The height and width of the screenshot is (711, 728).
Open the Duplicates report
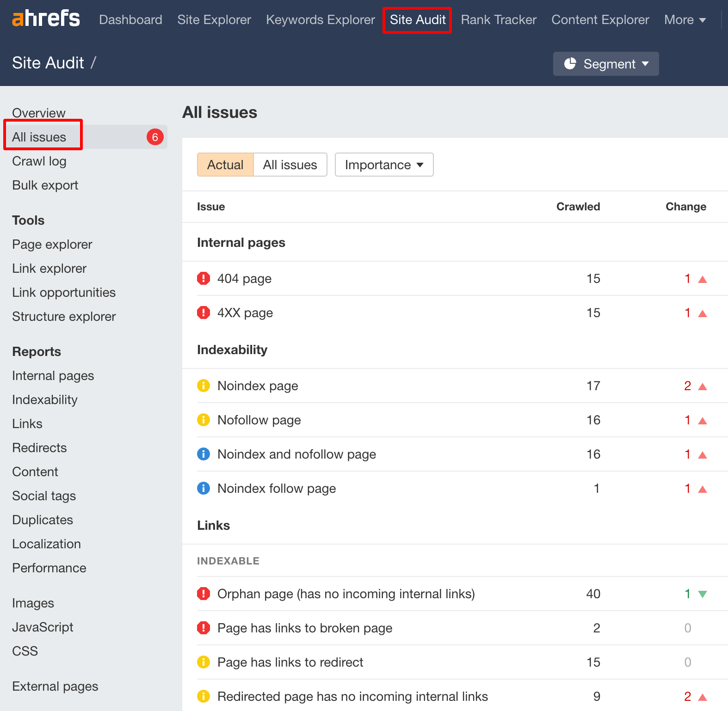pyautogui.click(x=43, y=520)
